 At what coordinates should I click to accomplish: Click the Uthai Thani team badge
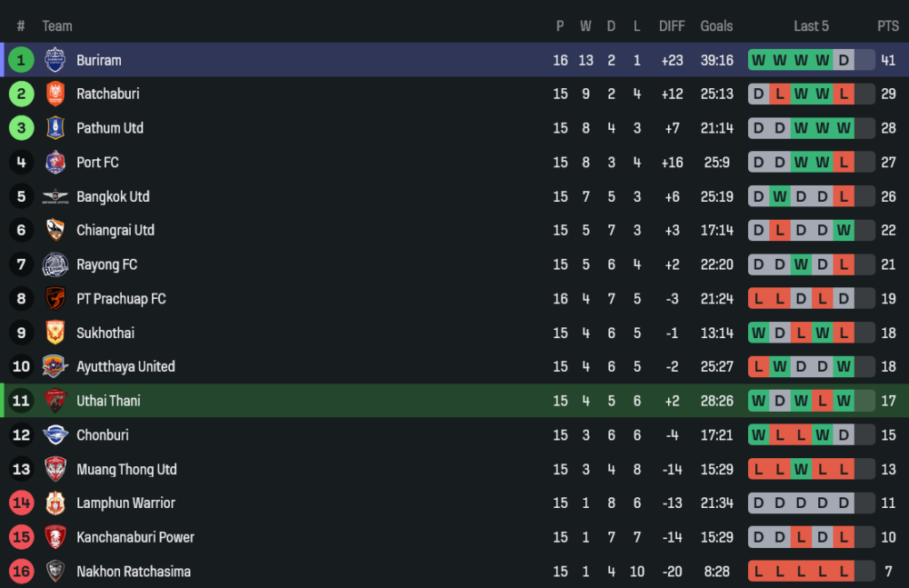pyautogui.click(x=55, y=401)
